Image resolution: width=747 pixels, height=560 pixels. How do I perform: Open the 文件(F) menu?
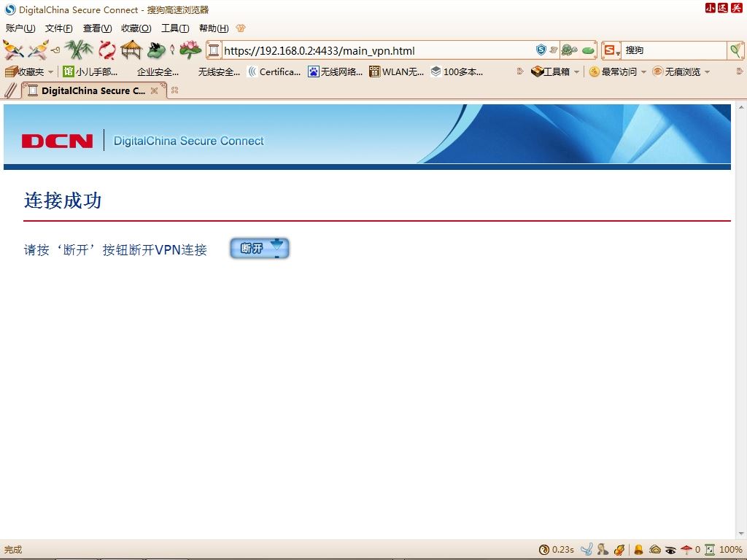pos(58,28)
